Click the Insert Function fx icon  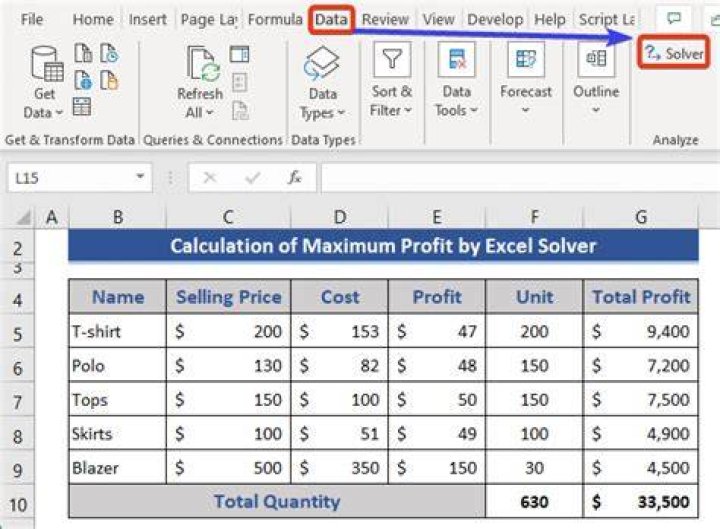point(294,177)
